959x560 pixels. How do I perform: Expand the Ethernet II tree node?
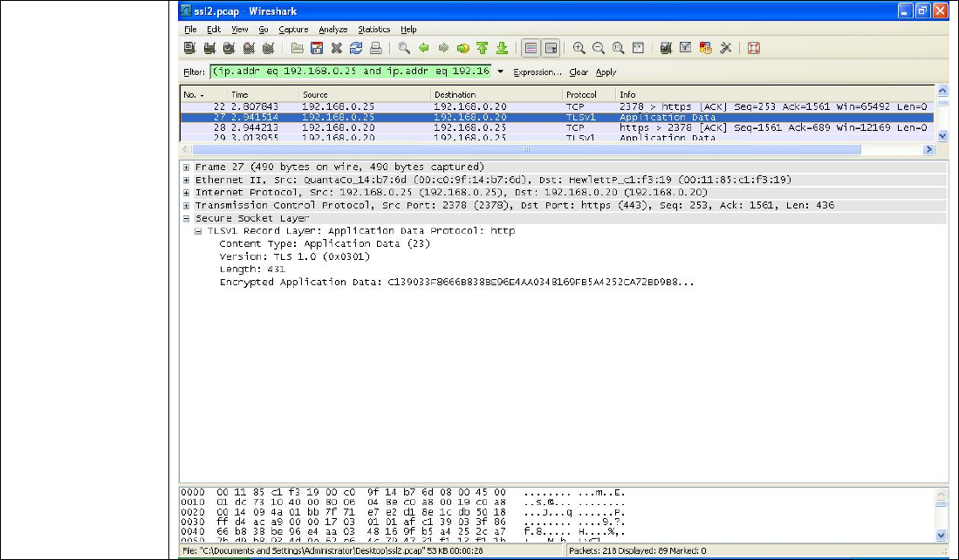[x=186, y=180]
